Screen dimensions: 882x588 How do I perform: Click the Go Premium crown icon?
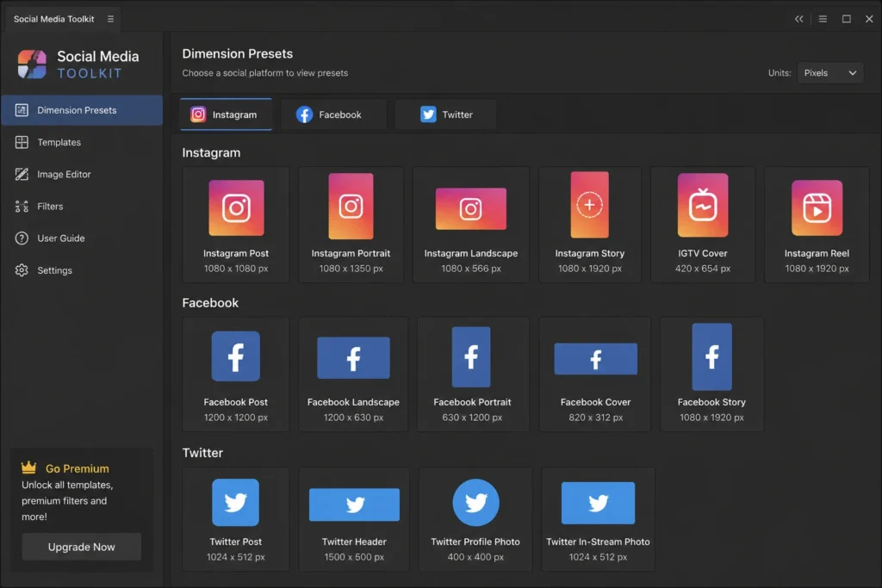[28, 467]
